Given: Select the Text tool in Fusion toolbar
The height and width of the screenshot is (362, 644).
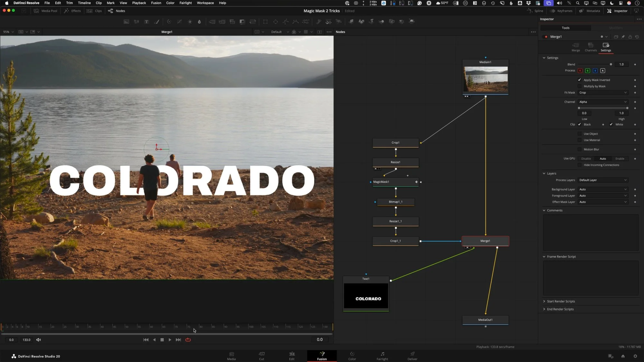Looking at the screenshot, I should click(x=146, y=22).
